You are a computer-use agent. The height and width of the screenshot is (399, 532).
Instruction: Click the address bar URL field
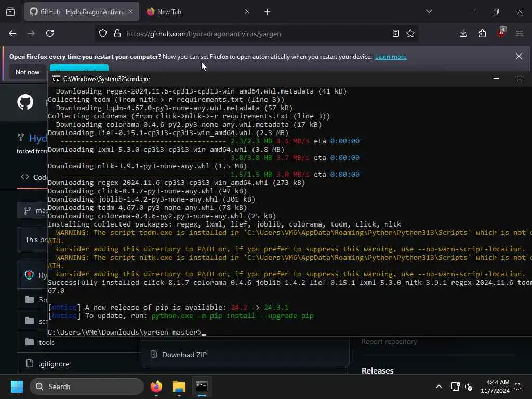[x=256, y=34]
